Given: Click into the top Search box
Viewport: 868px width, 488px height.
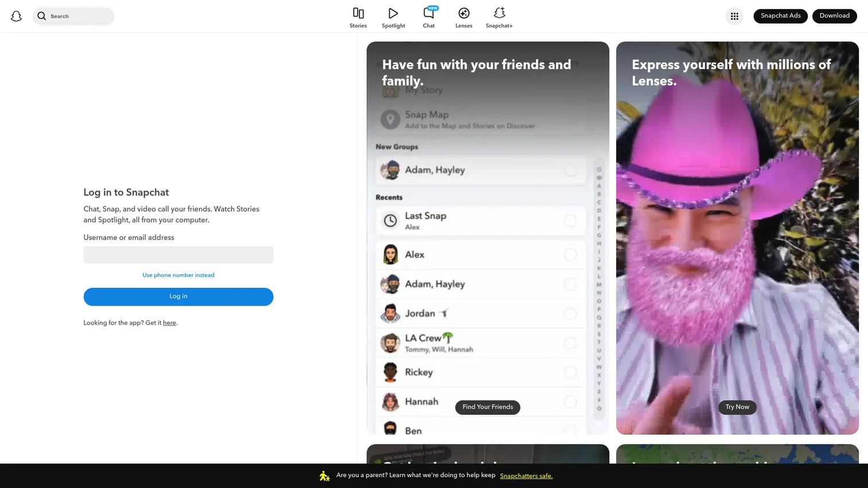Looking at the screenshot, I should click(73, 16).
